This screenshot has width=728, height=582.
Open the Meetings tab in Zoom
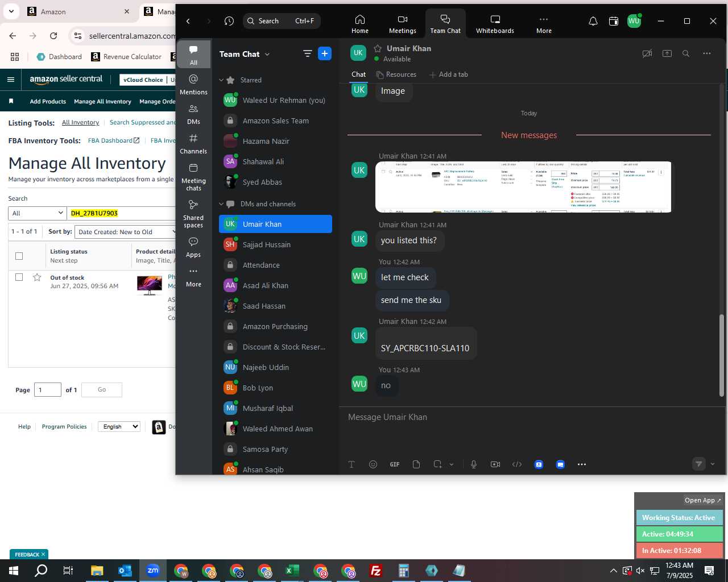coord(403,24)
